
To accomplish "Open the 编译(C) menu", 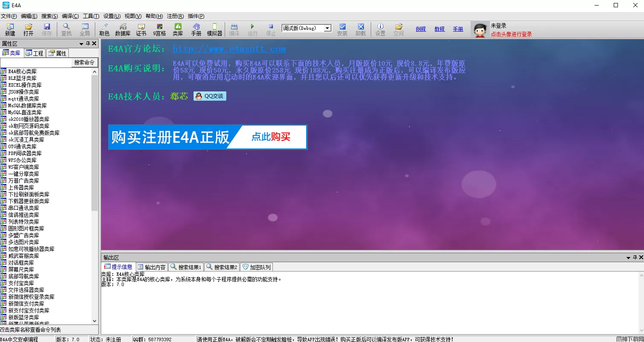I will [x=70, y=16].
